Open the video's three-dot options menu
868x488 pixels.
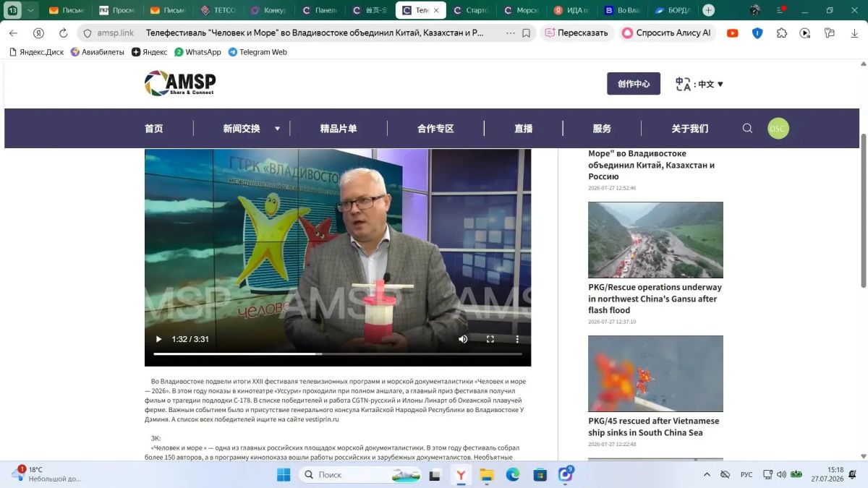tap(517, 339)
